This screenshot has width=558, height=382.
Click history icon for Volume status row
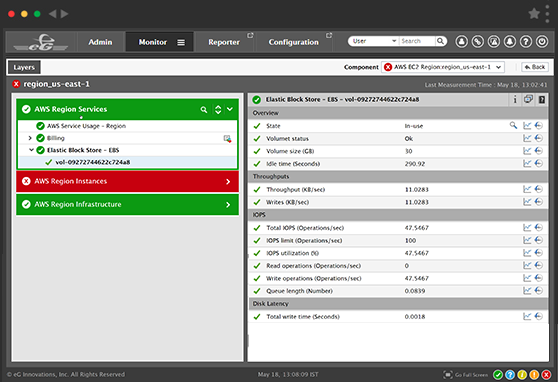[539, 138]
